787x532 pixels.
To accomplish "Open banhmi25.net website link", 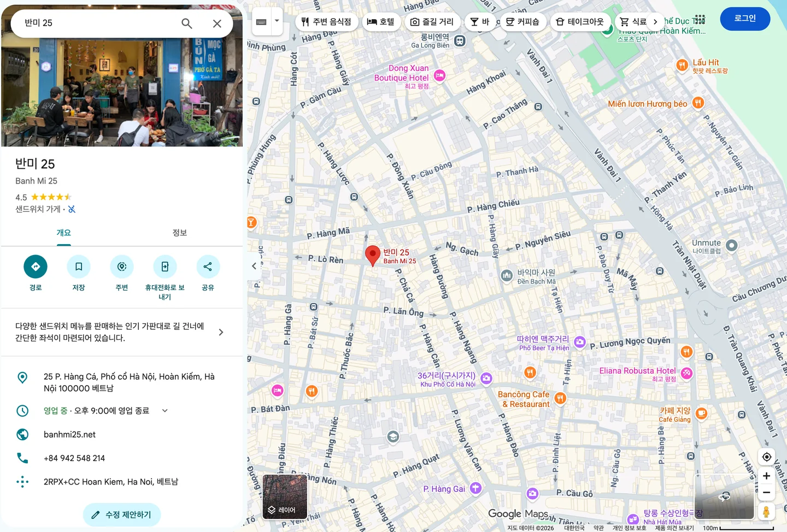I will click(69, 435).
